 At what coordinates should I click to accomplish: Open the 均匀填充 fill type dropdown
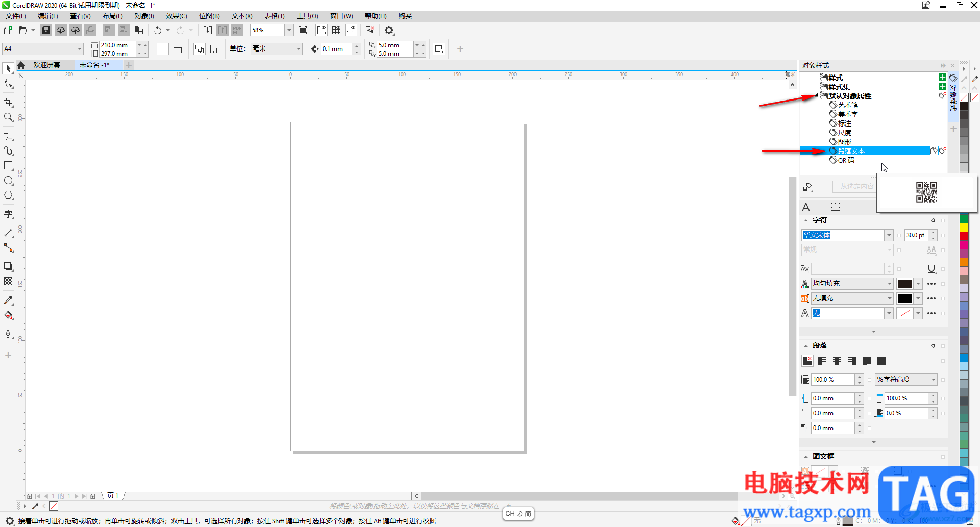[x=889, y=284]
